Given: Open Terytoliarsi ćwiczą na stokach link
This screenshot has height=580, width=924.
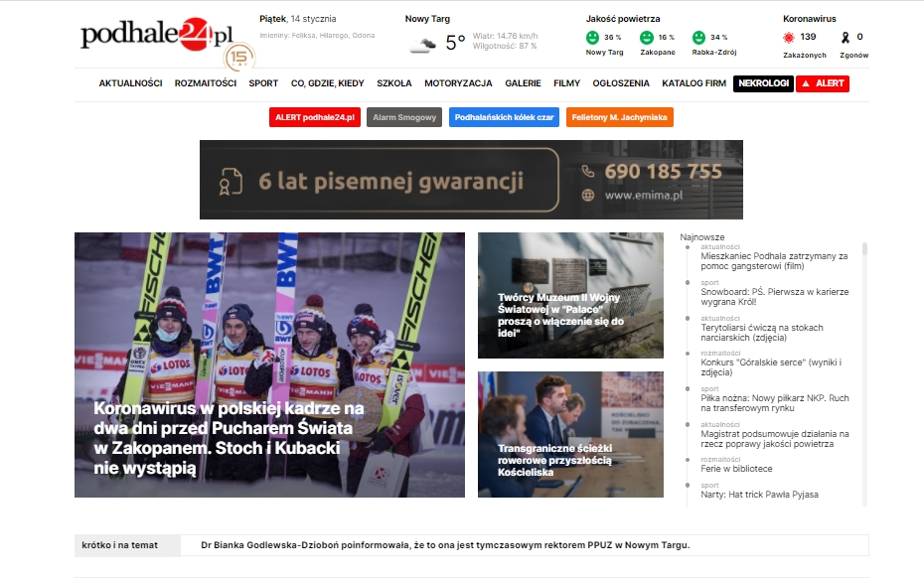Looking at the screenshot, I should click(761, 332).
